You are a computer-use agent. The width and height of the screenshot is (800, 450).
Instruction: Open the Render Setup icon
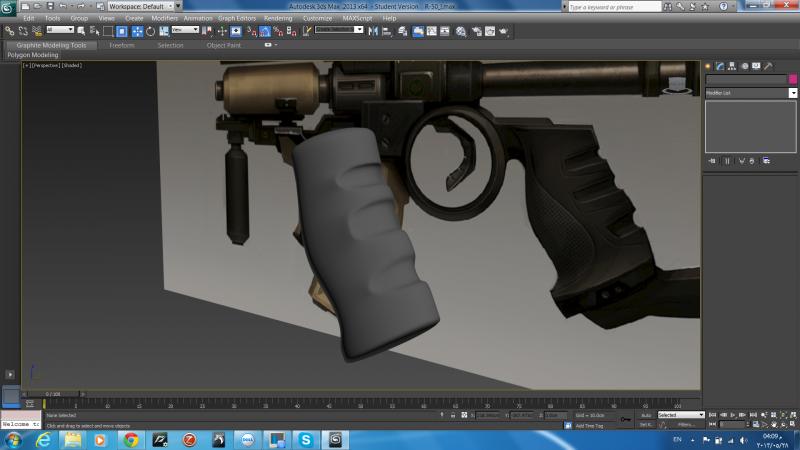(x=477, y=31)
